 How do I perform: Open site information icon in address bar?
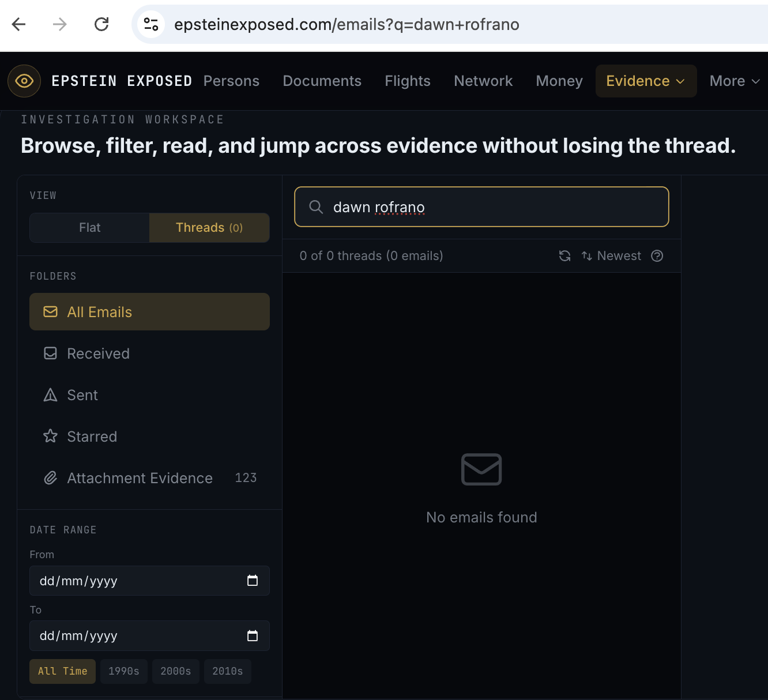(x=151, y=24)
